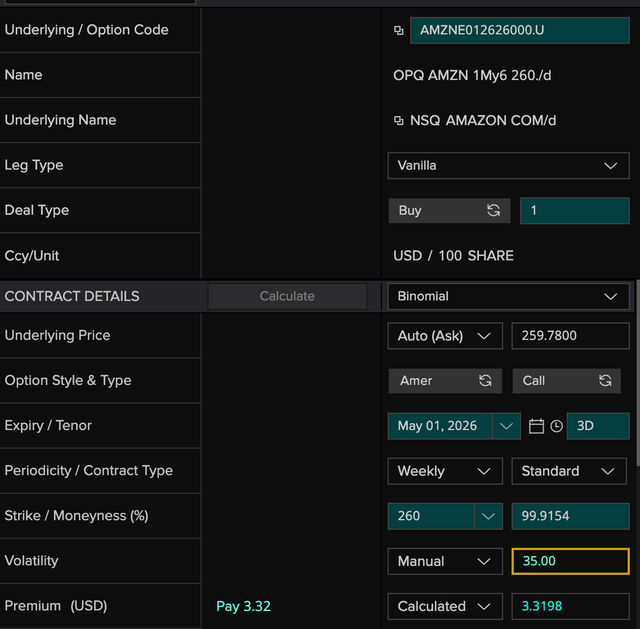The width and height of the screenshot is (640, 629).
Task: Open the Manual volatility dropdown
Action: (x=445, y=561)
